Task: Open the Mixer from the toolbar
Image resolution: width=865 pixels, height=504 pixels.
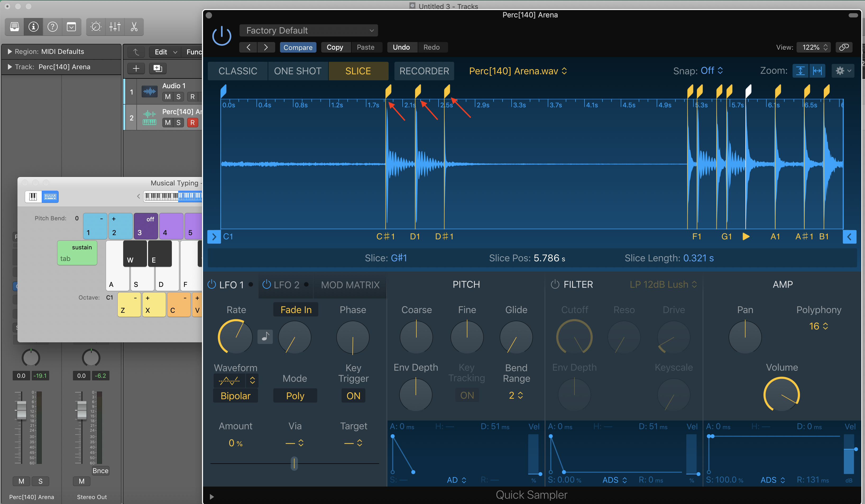Action: [115, 27]
